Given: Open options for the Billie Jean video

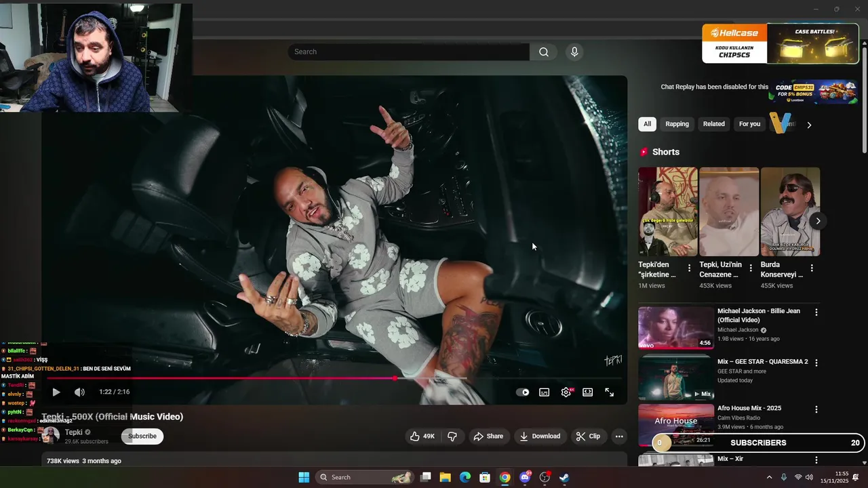Looking at the screenshot, I should click(816, 312).
